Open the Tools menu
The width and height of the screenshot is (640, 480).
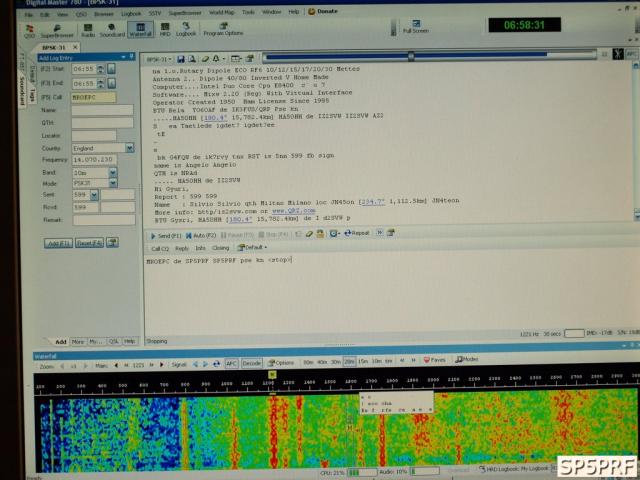coord(248,12)
